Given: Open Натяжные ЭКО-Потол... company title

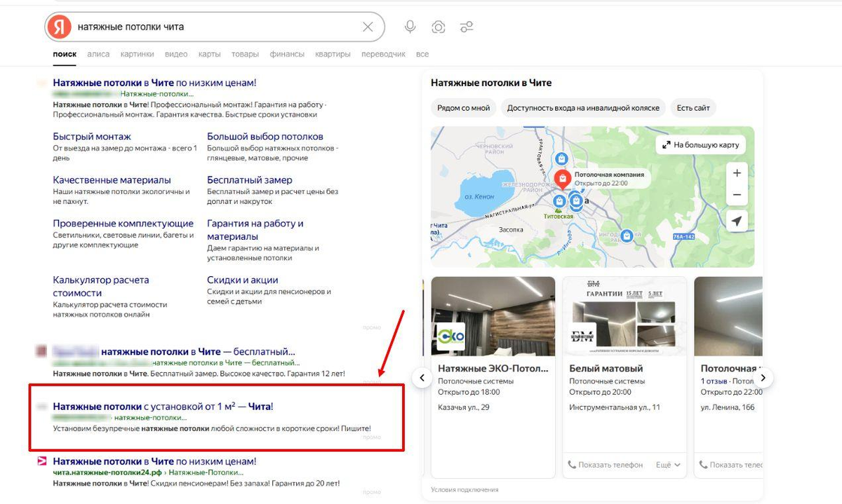Looking at the screenshot, I should pos(492,368).
